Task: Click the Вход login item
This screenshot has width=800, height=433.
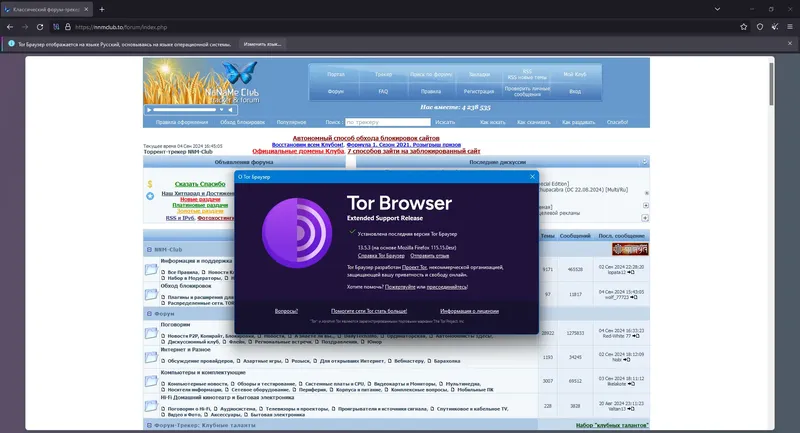Action: [575, 92]
